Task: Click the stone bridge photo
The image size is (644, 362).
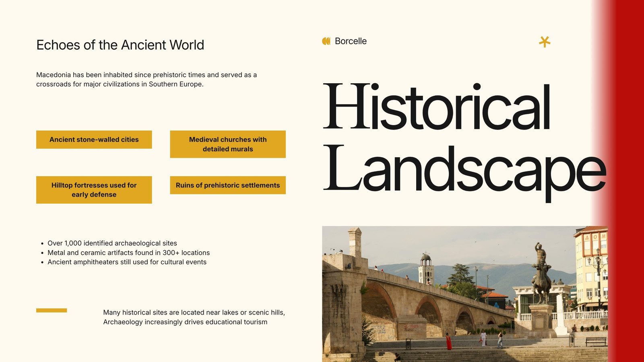Action: (x=465, y=294)
